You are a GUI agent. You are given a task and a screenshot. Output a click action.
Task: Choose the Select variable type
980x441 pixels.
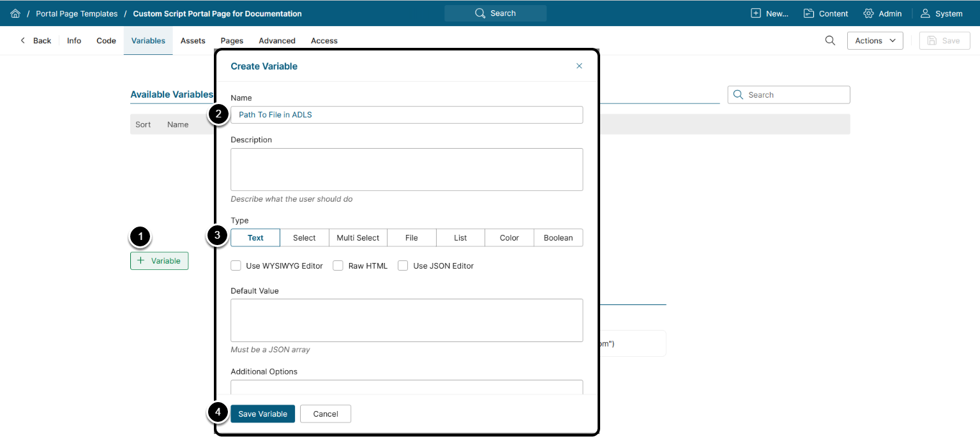pos(305,237)
